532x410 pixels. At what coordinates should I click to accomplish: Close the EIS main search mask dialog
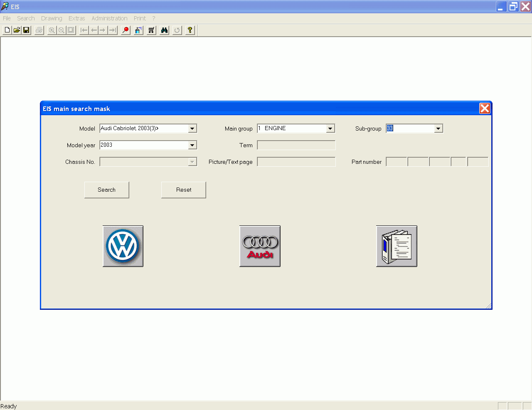coord(485,109)
